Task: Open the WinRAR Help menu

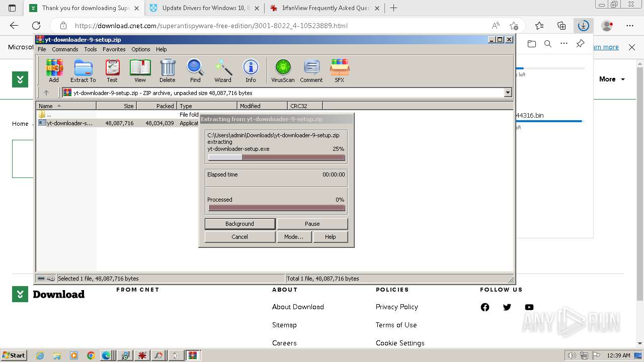Action: coord(162,49)
